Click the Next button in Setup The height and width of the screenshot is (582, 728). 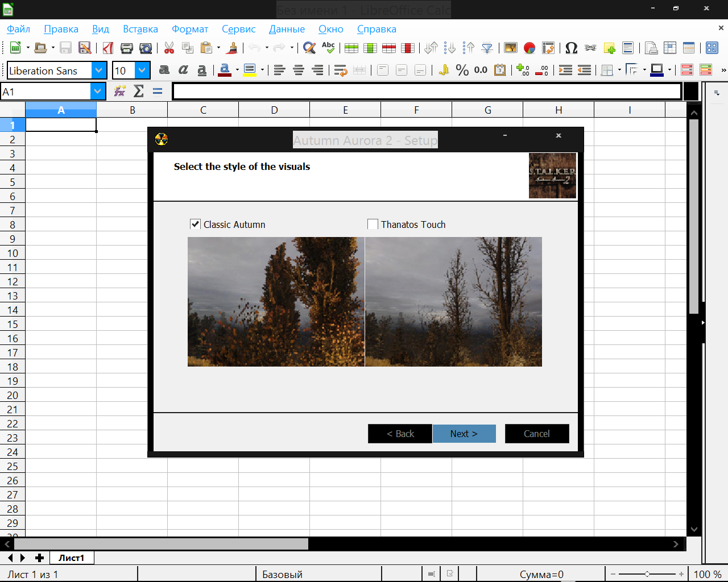pos(464,434)
